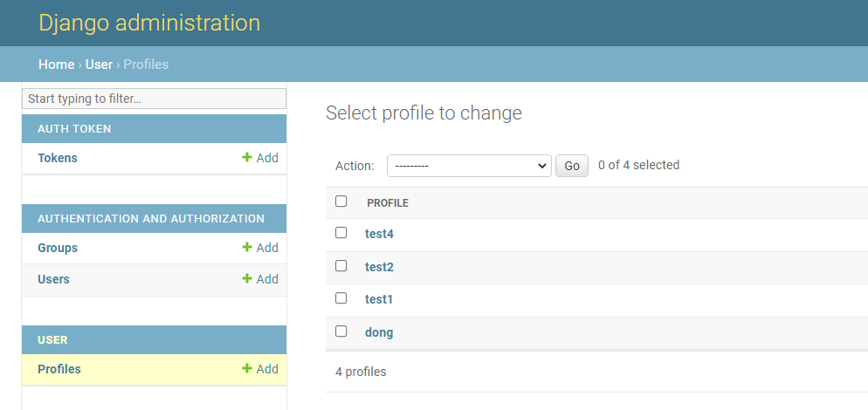
Task: Click the '4 profiles' count text
Action: coord(361,372)
